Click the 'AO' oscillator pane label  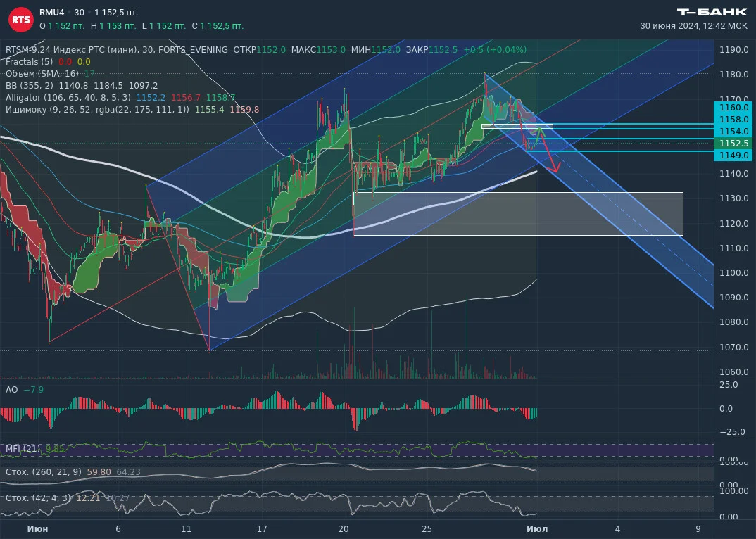point(11,390)
